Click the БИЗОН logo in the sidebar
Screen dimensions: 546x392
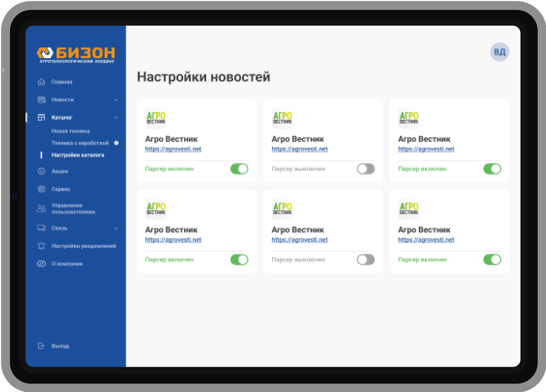76,55
